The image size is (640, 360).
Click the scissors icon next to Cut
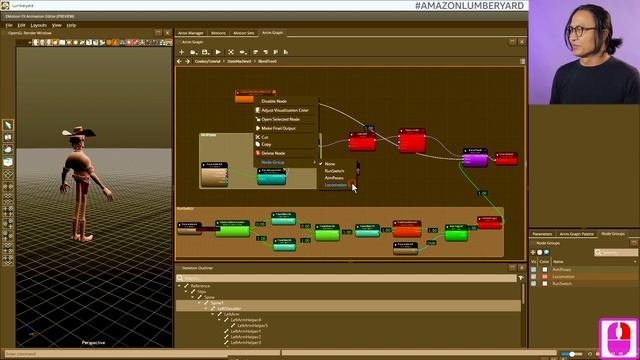258,137
